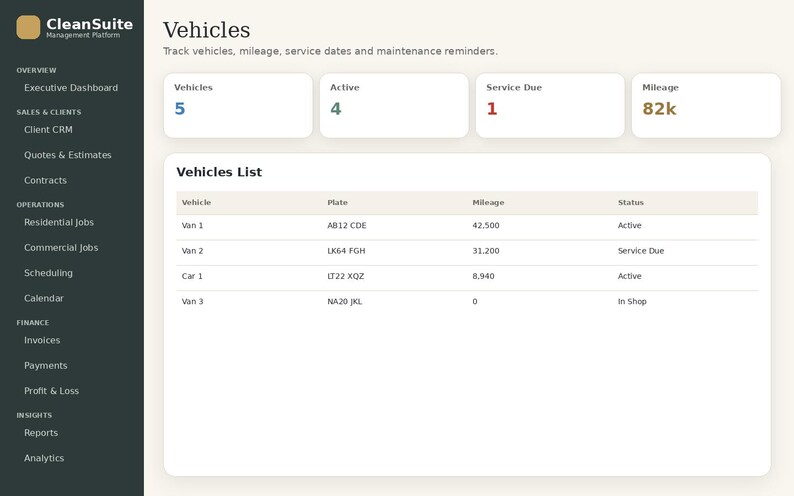Screen dimensions: 794x496
Task: Click the Service Due status of Van 2
Action: click(x=641, y=251)
